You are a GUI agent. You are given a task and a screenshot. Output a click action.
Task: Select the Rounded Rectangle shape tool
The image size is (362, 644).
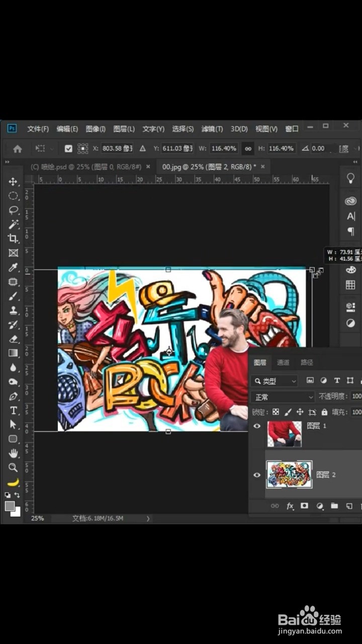[x=13, y=439]
